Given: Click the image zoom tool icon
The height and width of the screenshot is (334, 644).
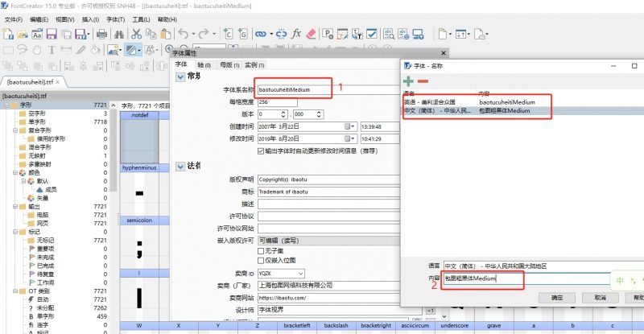Looking at the screenshot, I should tap(113, 50).
